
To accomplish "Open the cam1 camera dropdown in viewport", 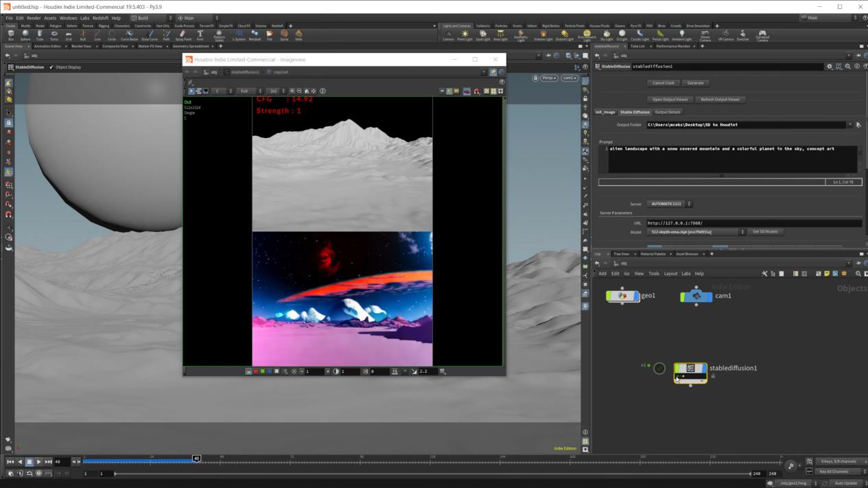I will coord(570,78).
